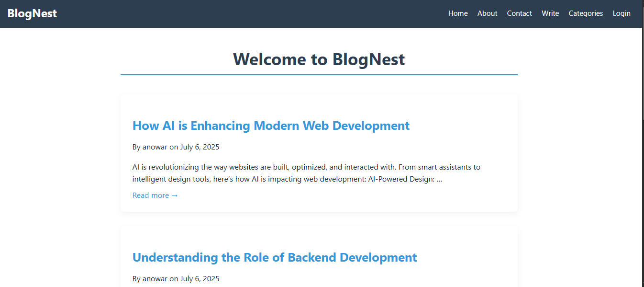This screenshot has width=644, height=287.
Task: Click the Welcome to BlogNest heading
Action: coord(319,59)
